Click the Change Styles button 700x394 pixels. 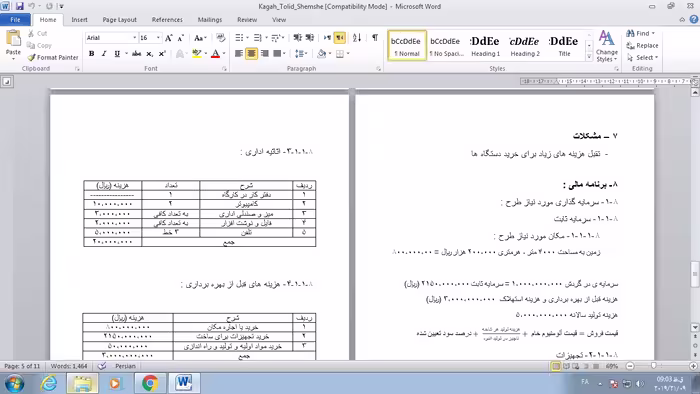click(x=607, y=46)
